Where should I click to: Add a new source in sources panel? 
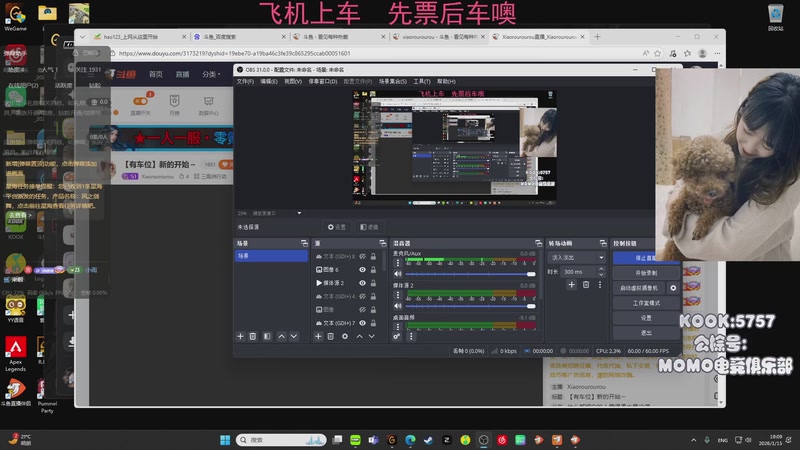point(318,336)
